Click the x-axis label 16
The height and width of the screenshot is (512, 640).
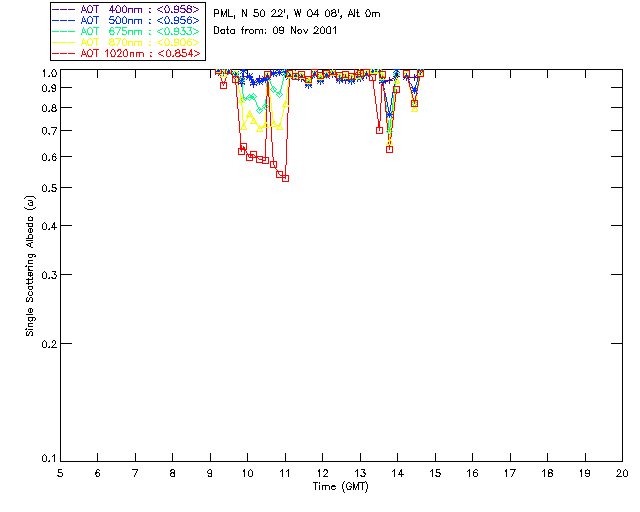(x=472, y=473)
